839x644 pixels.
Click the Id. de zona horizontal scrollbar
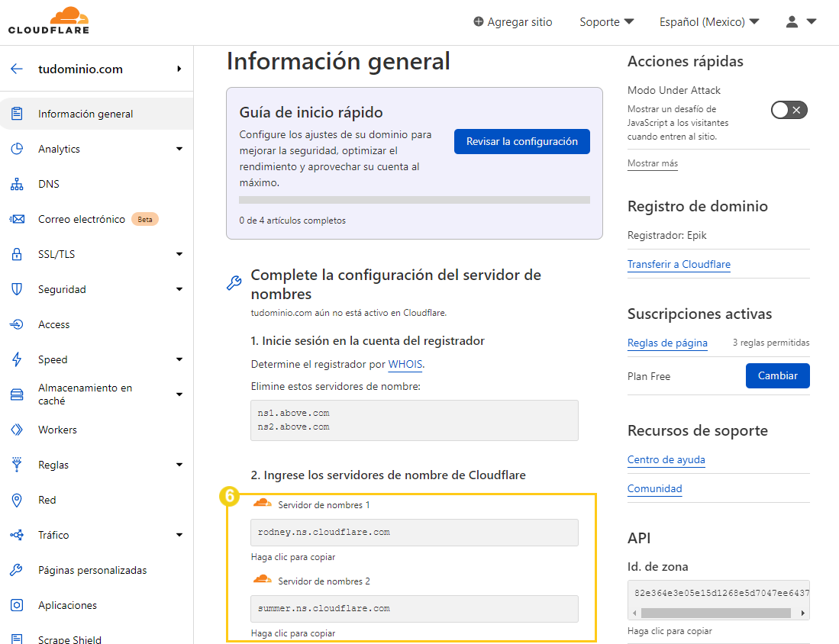(715, 613)
